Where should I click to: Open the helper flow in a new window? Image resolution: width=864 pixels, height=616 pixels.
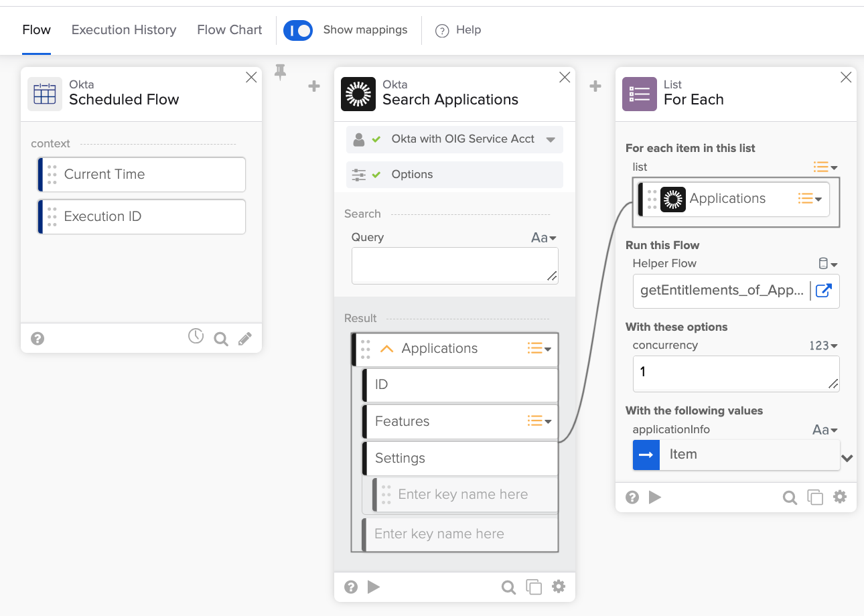click(824, 291)
